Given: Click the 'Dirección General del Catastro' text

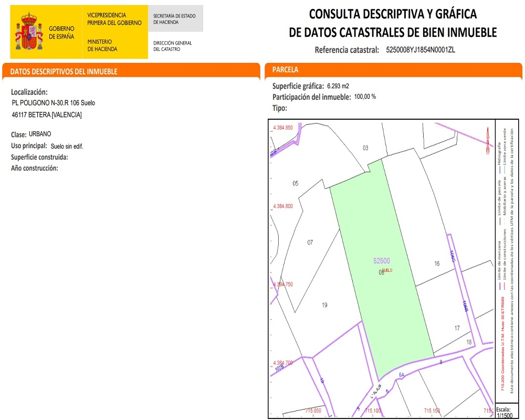Looking at the screenshot, I should (x=172, y=46).
